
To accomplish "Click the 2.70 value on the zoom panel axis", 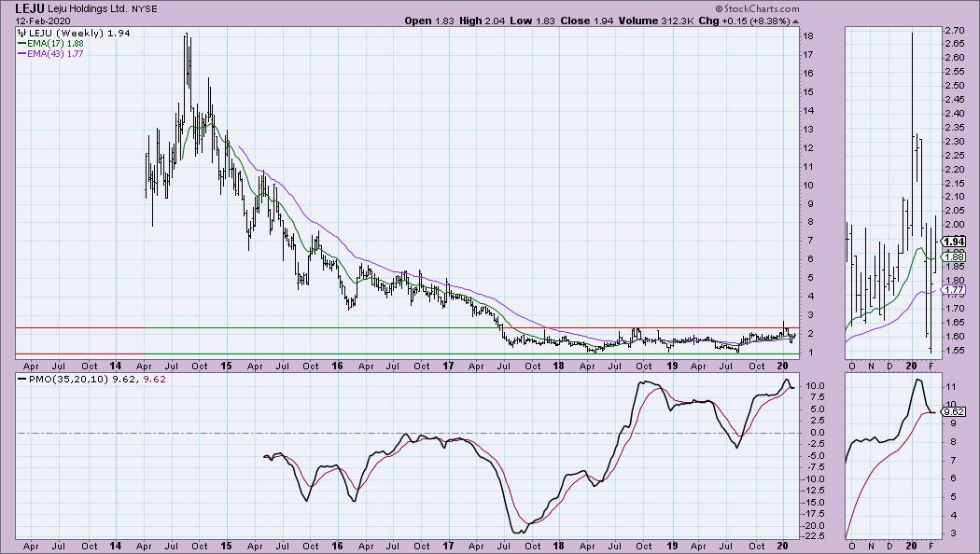I will [x=954, y=31].
